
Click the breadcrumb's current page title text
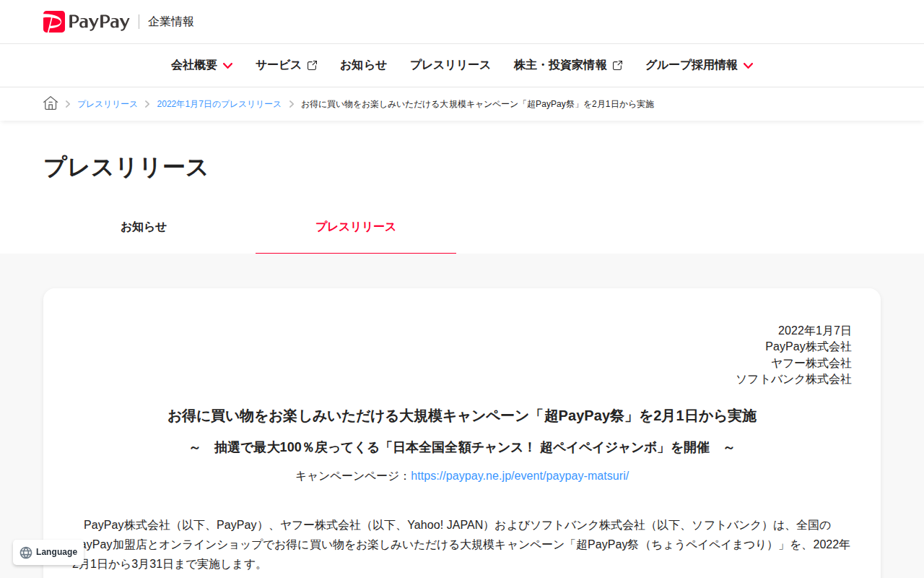(x=477, y=104)
